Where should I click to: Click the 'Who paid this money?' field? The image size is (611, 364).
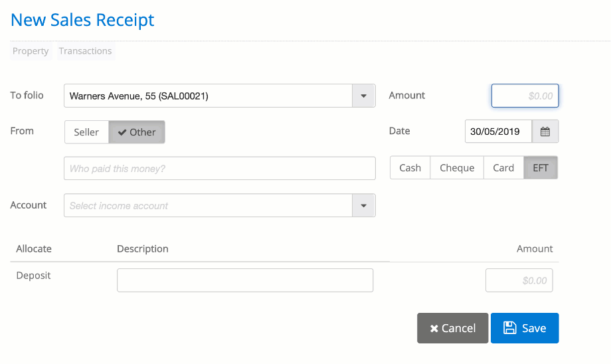[219, 169]
